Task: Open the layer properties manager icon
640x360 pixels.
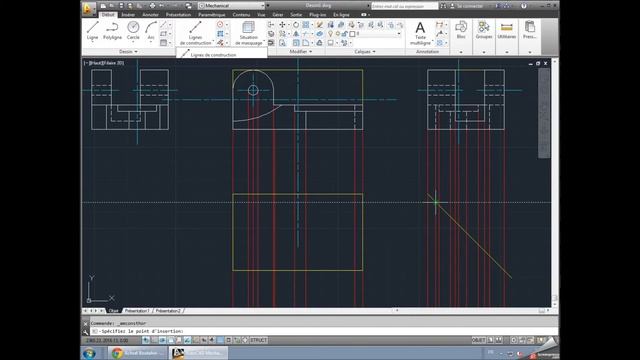Action: click(x=331, y=25)
